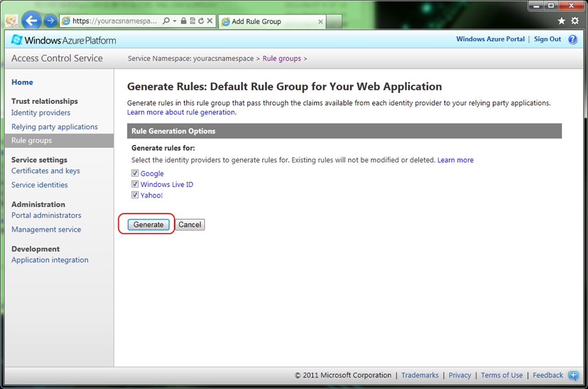Click the blue Help question mark icon
This screenshot has width=588, height=389.
572,40
